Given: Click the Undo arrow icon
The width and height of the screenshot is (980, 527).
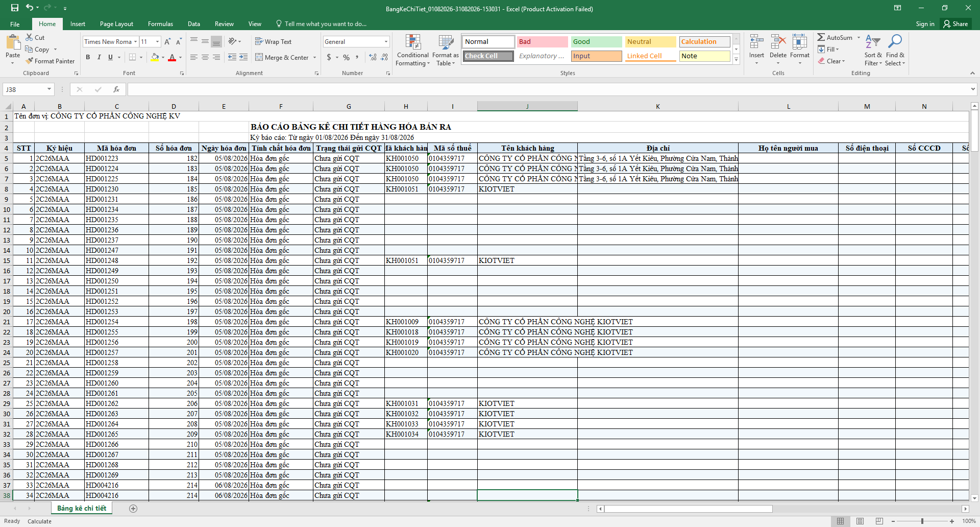Looking at the screenshot, I should pos(30,8).
